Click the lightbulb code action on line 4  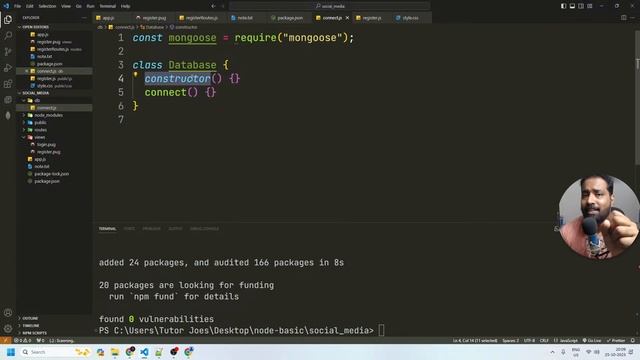click(136, 75)
